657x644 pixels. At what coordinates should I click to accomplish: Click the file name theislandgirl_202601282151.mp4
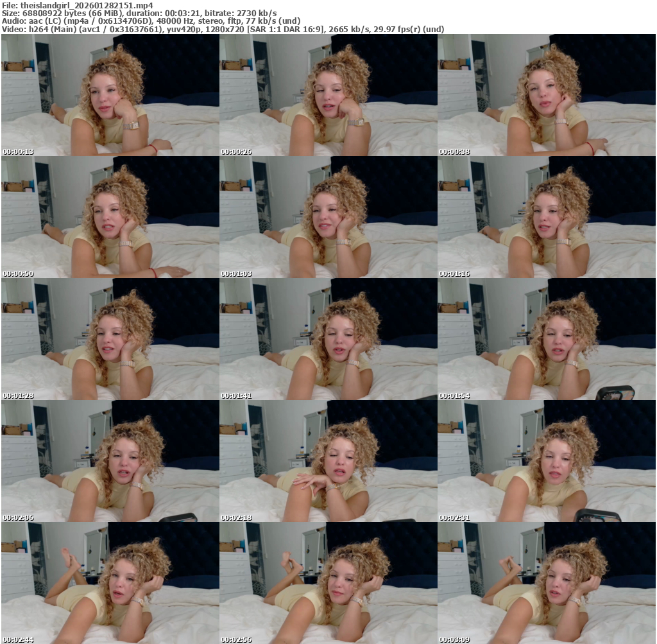(87, 5)
